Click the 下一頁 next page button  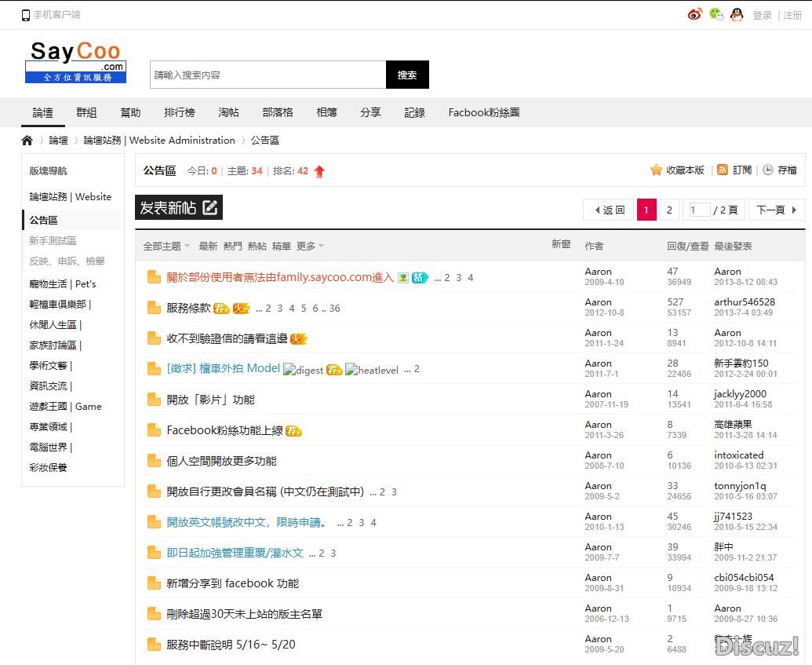pyautogui.click(x=777, y=210)
